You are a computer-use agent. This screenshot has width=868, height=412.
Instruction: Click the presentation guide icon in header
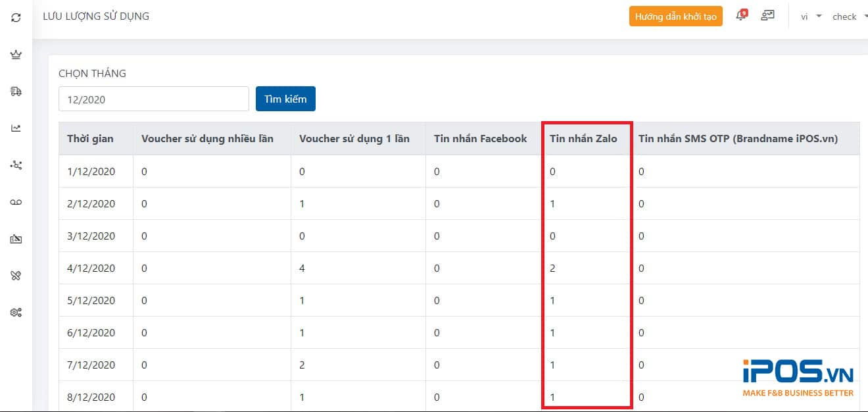point(767,16)
